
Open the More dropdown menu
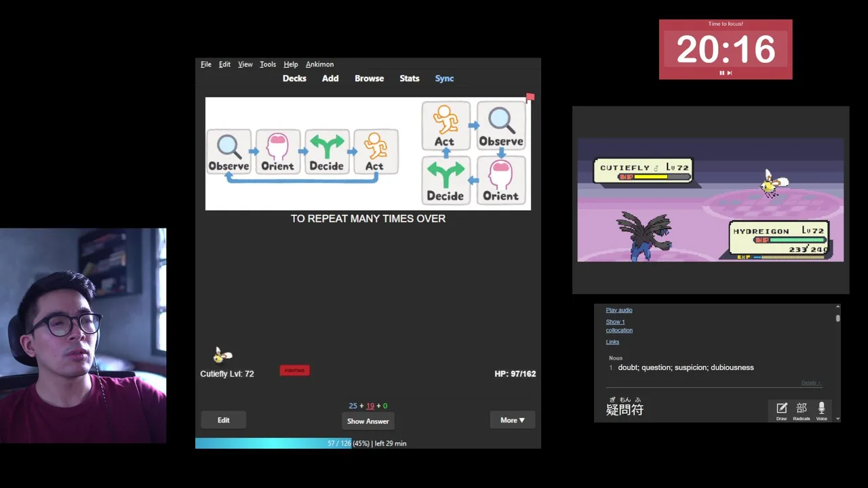513,420
